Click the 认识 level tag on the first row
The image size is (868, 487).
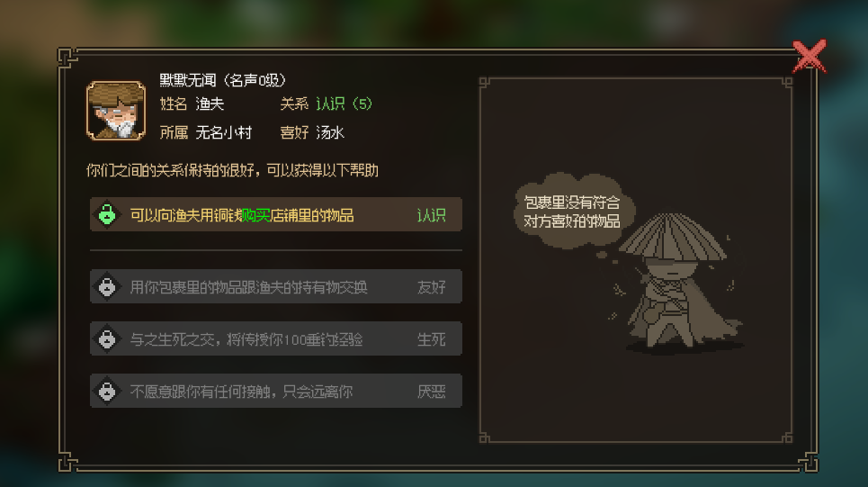431,215
